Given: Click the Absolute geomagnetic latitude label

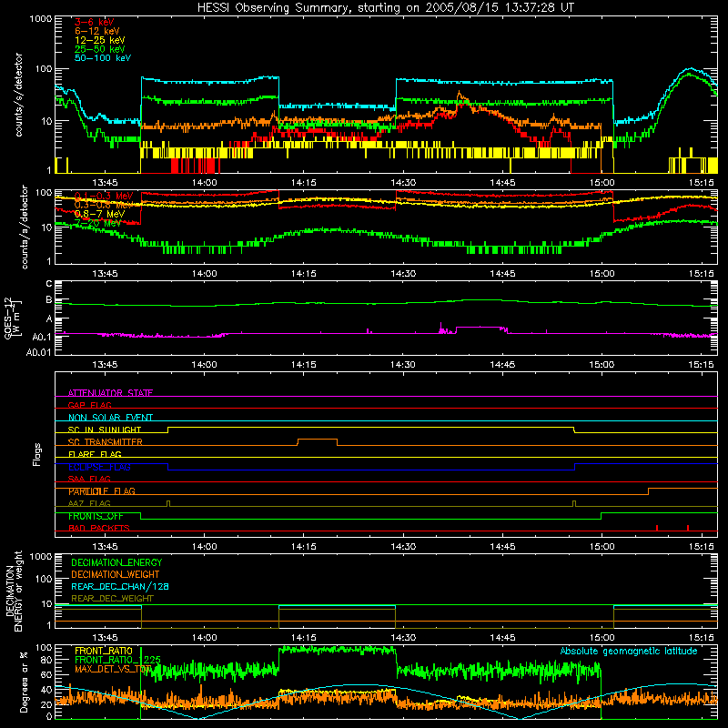Looking at the screenshot, I should tap(629, 651).
